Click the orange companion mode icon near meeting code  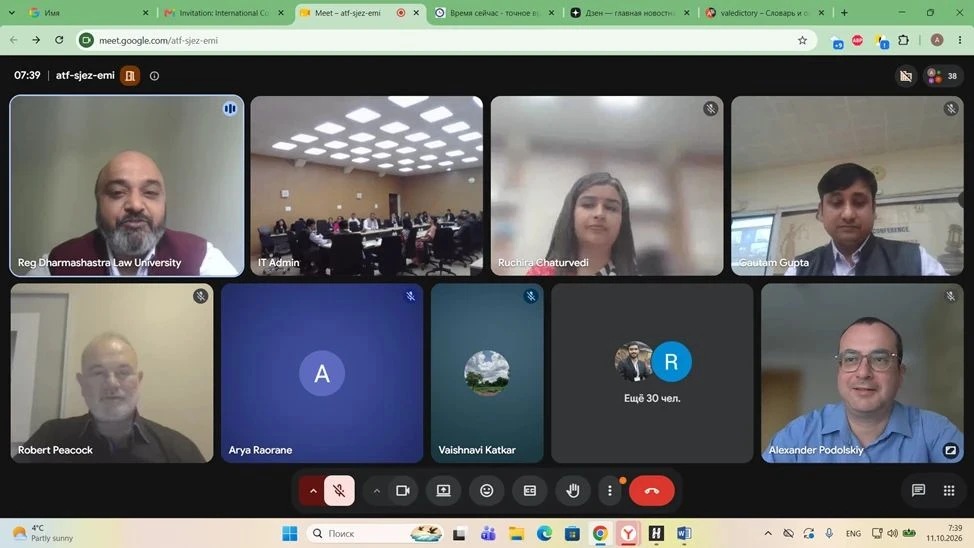[x=130, y=76]
